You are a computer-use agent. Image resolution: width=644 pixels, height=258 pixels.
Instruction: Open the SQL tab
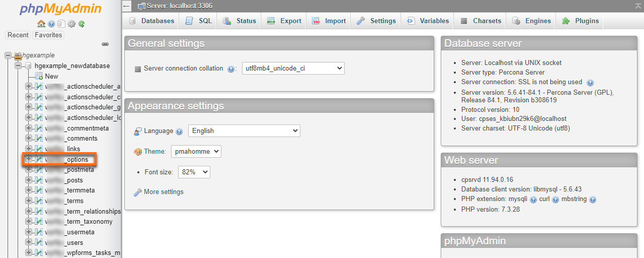coord(199,21)
